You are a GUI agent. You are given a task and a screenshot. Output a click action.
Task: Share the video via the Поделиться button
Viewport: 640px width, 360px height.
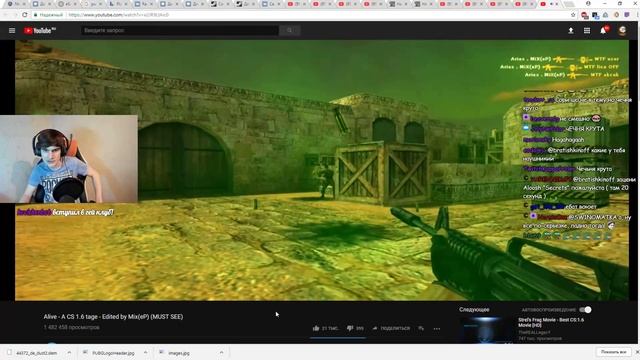tap(391, 328)
